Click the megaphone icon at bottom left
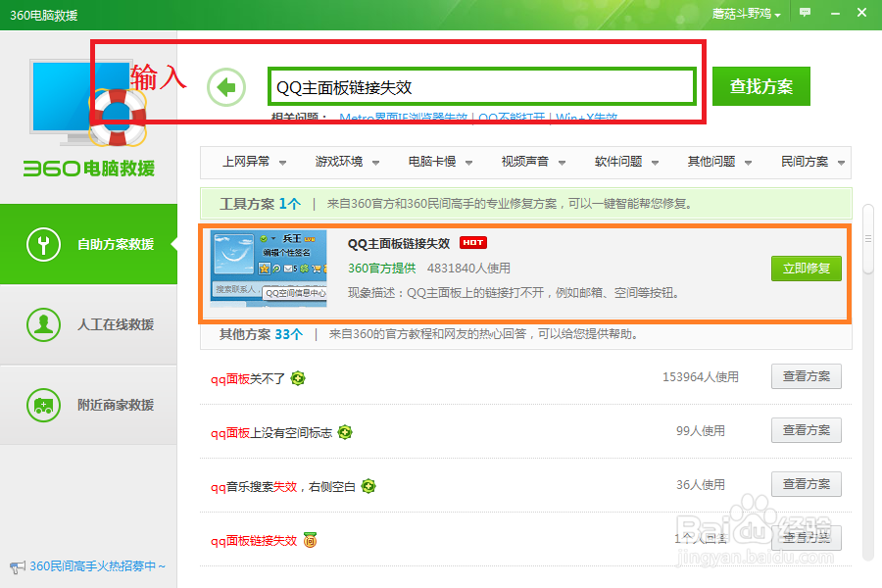This screenshot has height=588, width=882. pyautogui.click(x=18, y=566)
